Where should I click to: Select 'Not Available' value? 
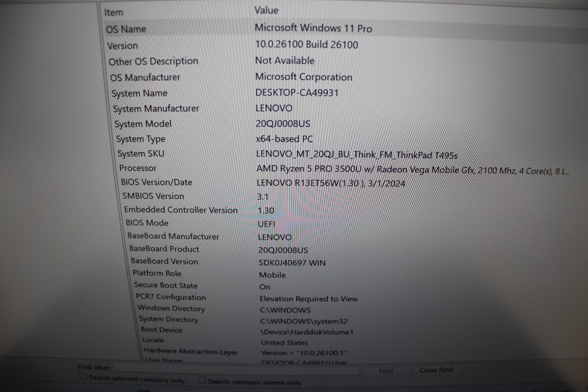285,60
